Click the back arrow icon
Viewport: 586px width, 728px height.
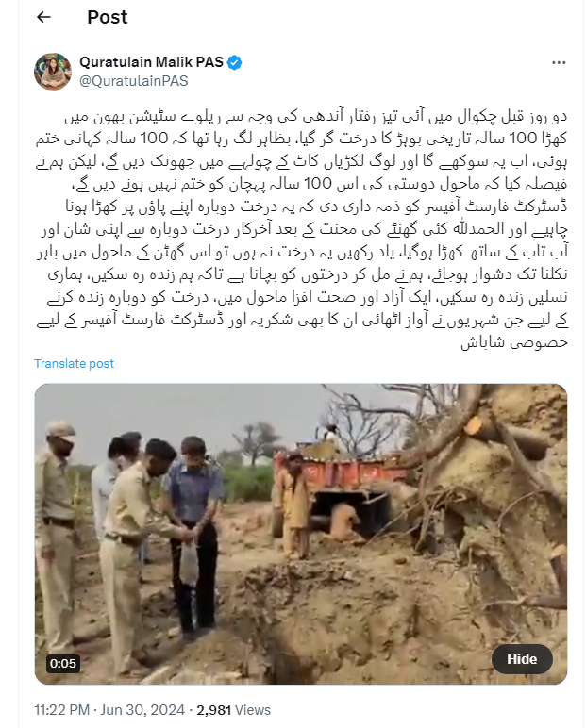pyautogui.click(x=43, y=17)
